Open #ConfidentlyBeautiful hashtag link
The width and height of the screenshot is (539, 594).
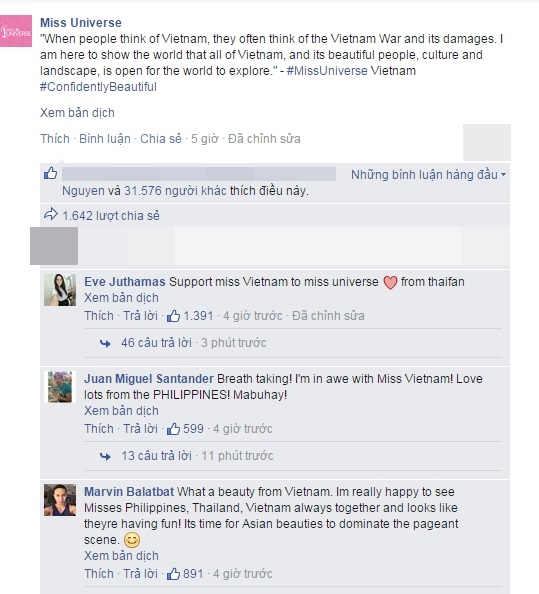pyautogui.click(x=98, y=87)
